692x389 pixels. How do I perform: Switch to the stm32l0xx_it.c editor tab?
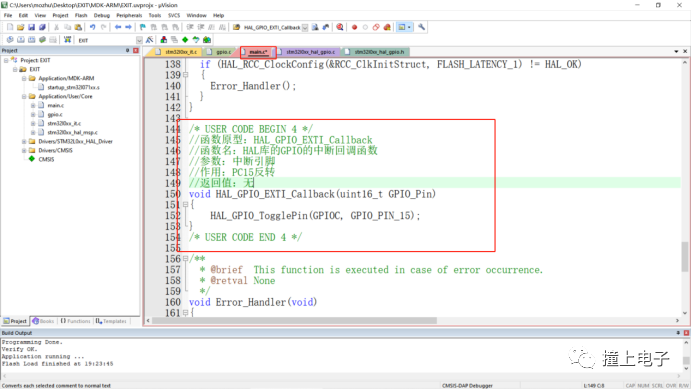[177, 52]
